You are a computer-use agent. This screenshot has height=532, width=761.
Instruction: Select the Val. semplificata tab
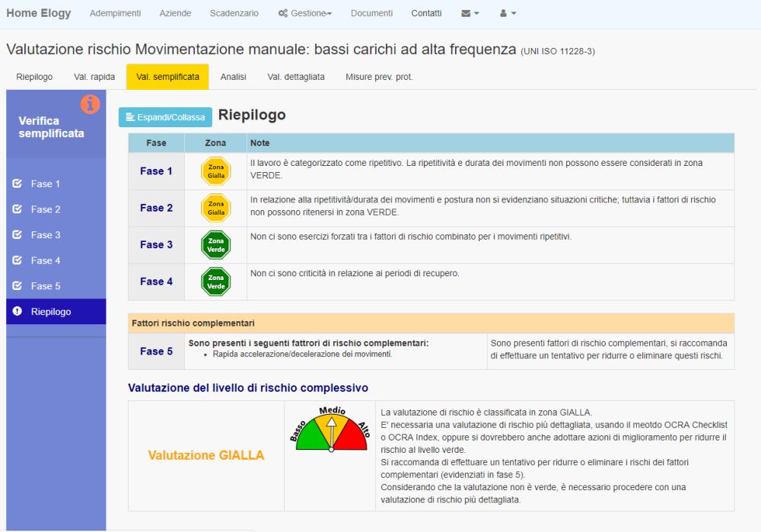click(x=167, y=77)
